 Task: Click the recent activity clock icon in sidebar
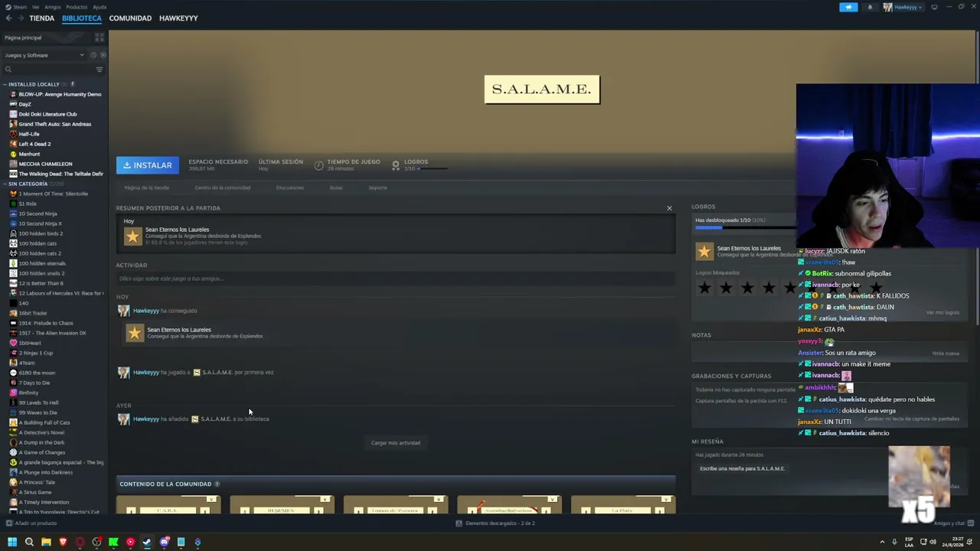93,55
